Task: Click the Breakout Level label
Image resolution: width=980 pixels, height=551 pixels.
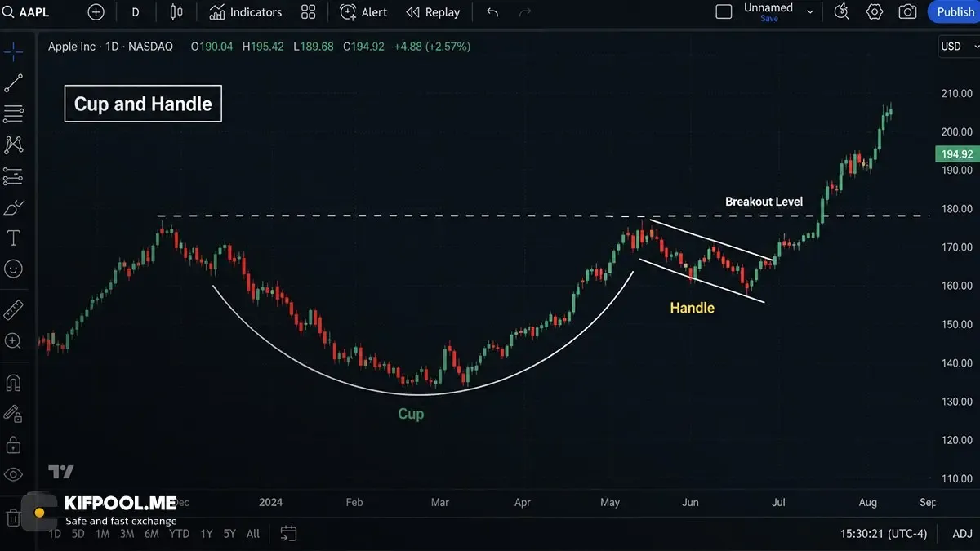Action: (764, 202)
